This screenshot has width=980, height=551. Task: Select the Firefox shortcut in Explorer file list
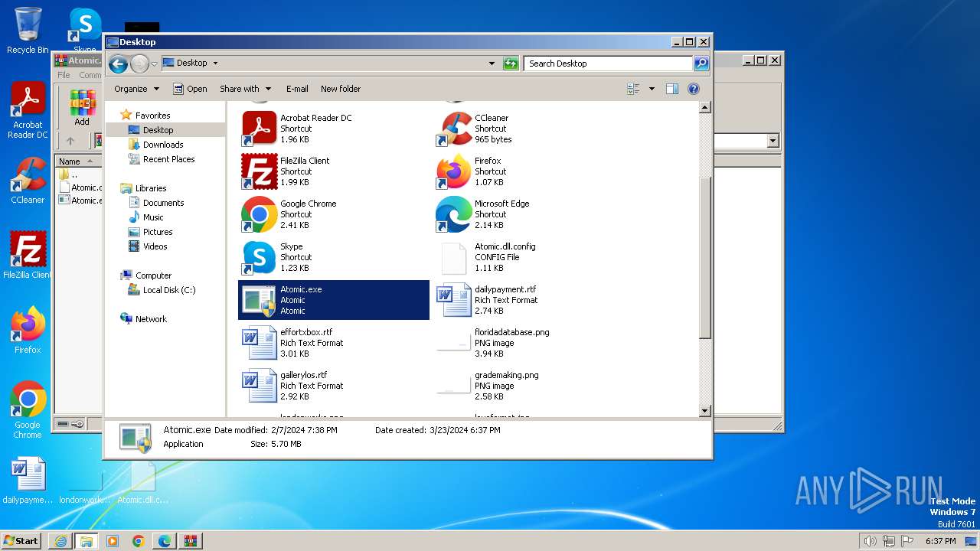pyautogui.click(x=528, y=171)
